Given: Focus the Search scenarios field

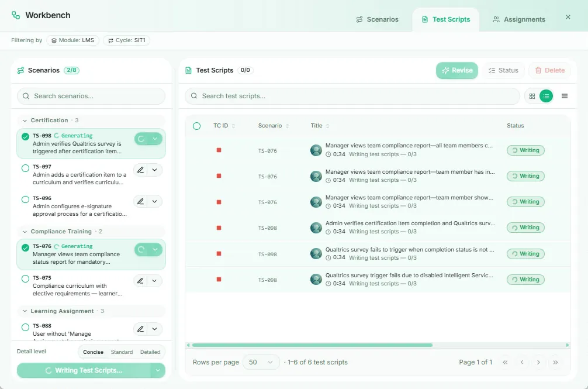Looking at the screenshot, I should pyautogui.click(x=91, y=96).
